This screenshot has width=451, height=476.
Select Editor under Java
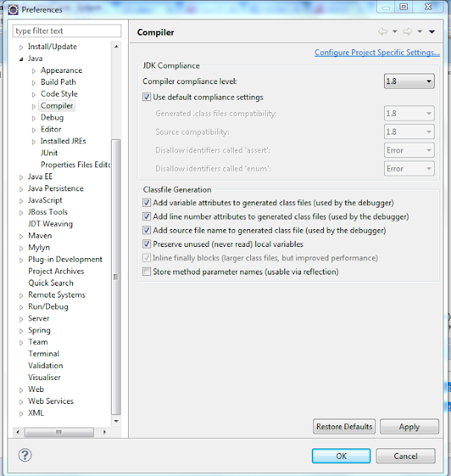pos(51,129)
